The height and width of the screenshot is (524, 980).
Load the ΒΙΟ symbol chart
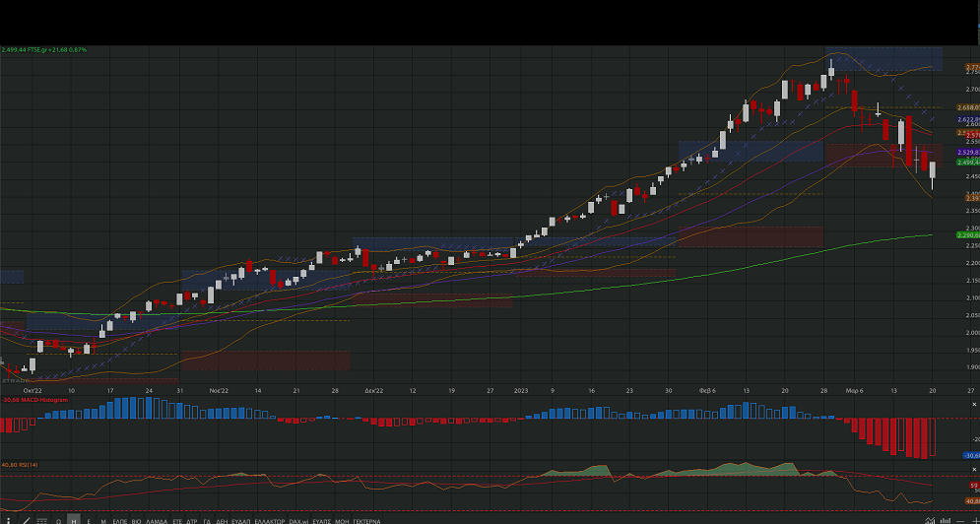pos(136,521)
